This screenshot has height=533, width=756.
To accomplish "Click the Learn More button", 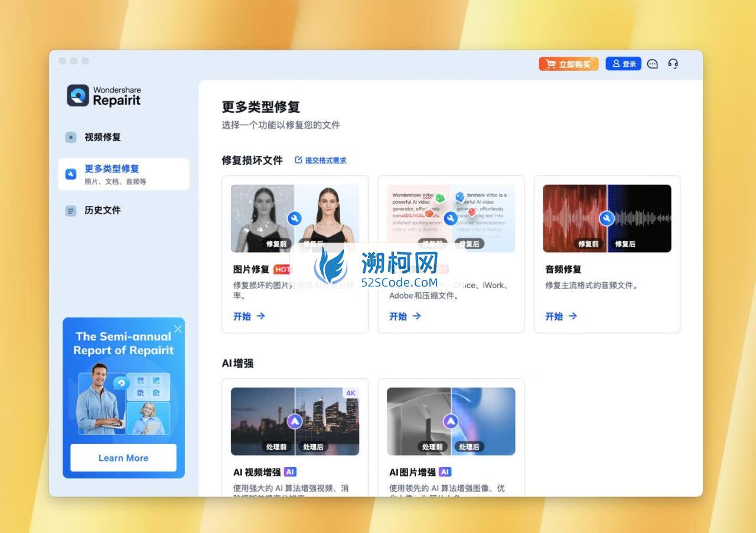I will pyautogui.click(x=123, y=458).
